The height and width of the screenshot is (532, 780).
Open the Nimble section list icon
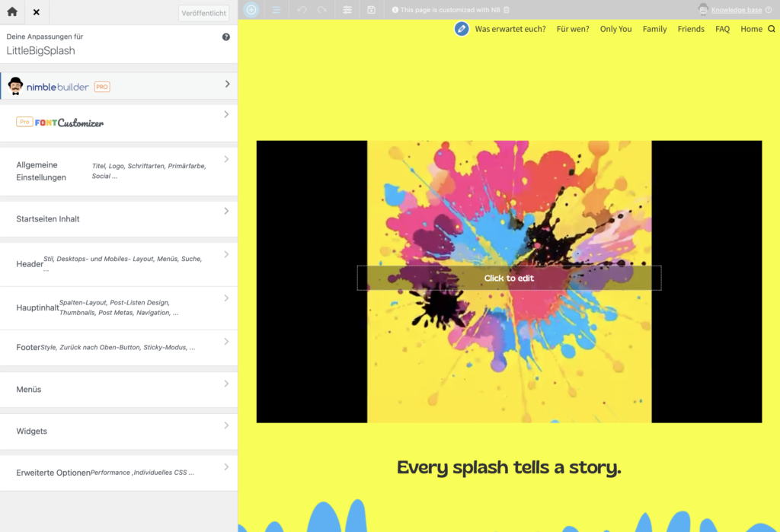pos(277,10)
